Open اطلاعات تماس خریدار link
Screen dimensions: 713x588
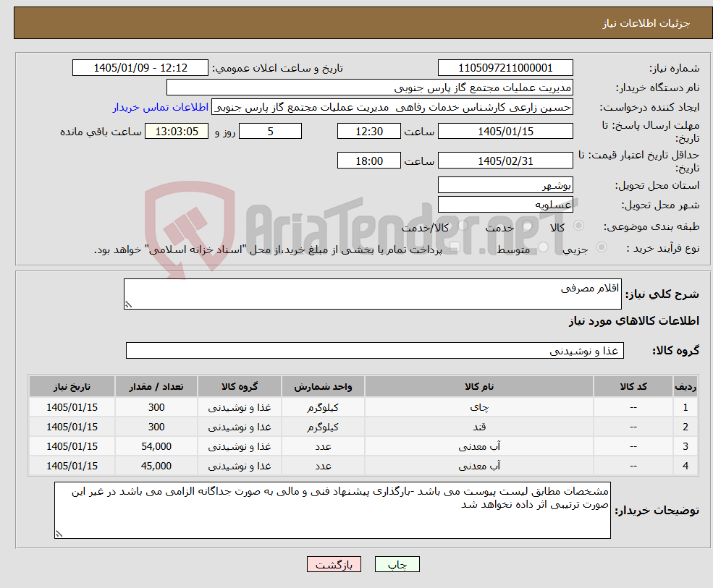[x=161, y=107]
